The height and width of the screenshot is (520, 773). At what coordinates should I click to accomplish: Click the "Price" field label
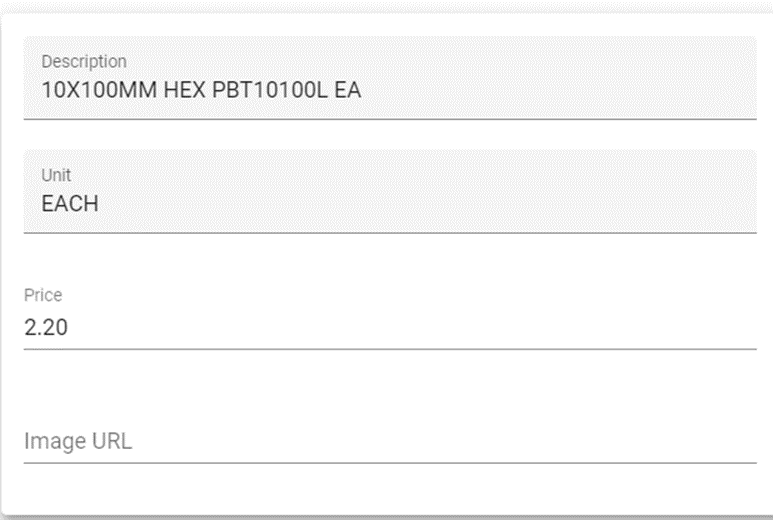click(43, 295)
